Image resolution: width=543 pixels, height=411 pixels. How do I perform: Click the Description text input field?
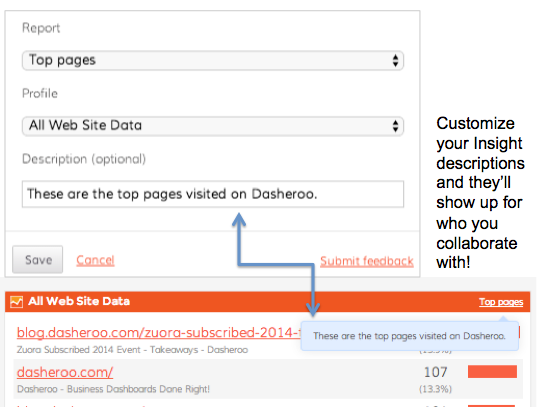pyautogui.click(x=213, y=194)
